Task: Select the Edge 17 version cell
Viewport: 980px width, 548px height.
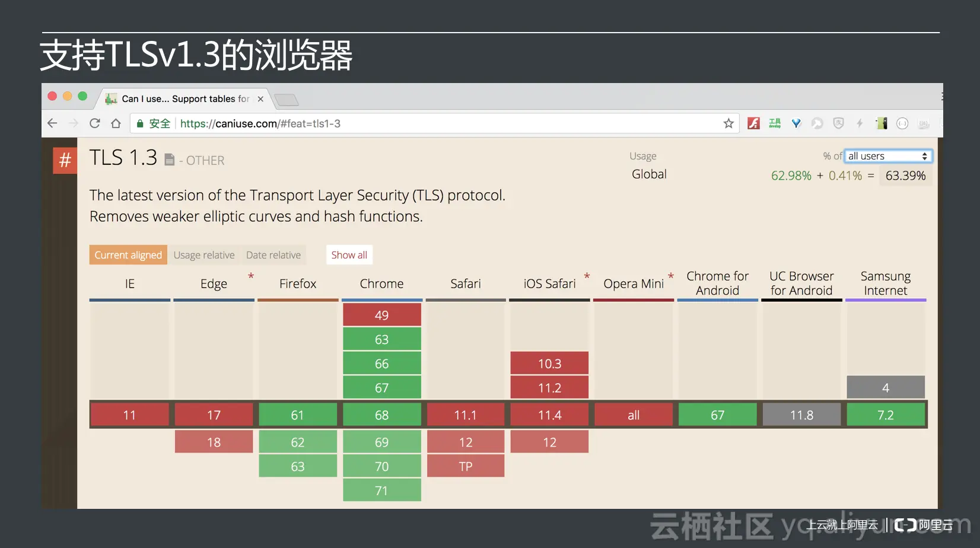Action: pos(214,415)
